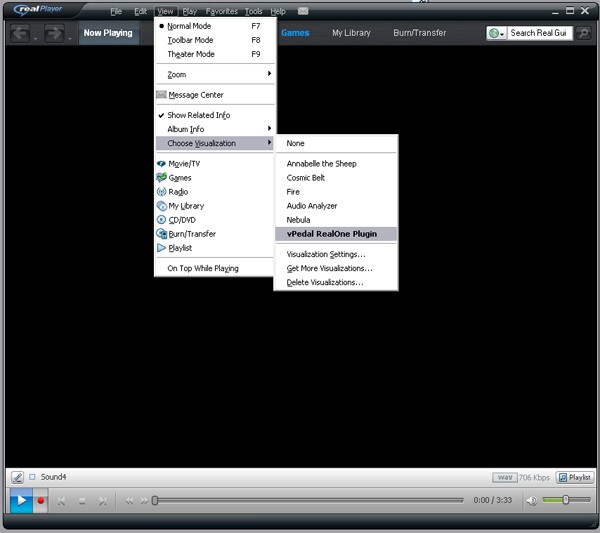Click the Search Real Guide field

tap(540, 33)
